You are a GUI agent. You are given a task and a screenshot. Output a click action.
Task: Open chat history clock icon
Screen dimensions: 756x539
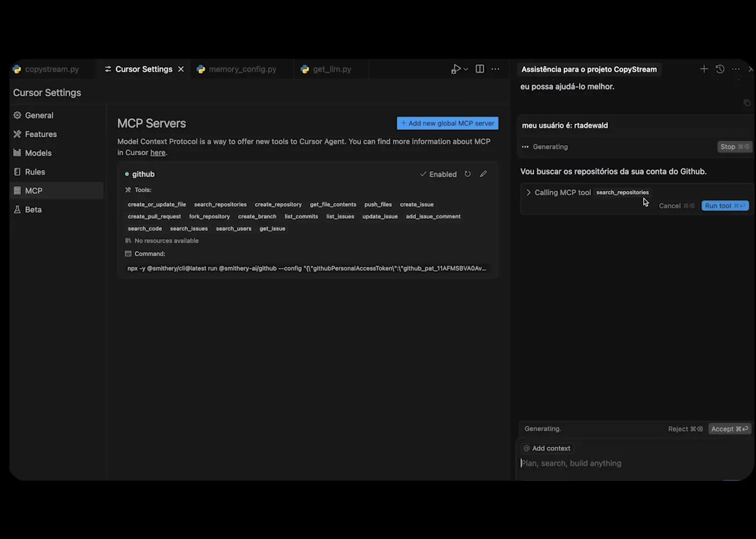click(x=720, y=69)
